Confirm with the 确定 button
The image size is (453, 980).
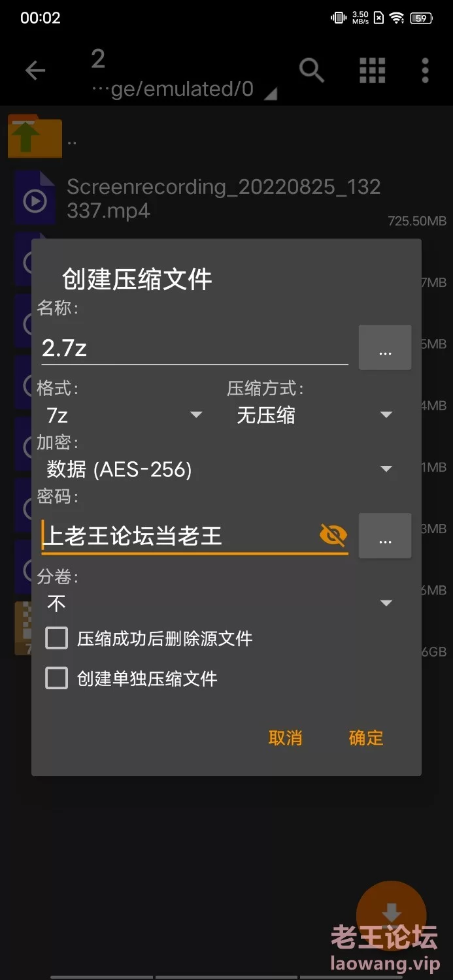366,738
